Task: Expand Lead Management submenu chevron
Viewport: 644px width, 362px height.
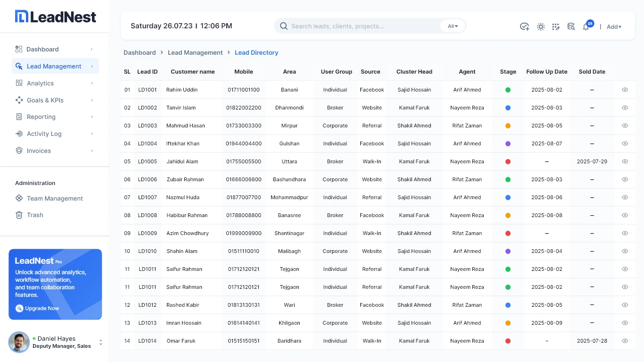Action: point(92,66)
